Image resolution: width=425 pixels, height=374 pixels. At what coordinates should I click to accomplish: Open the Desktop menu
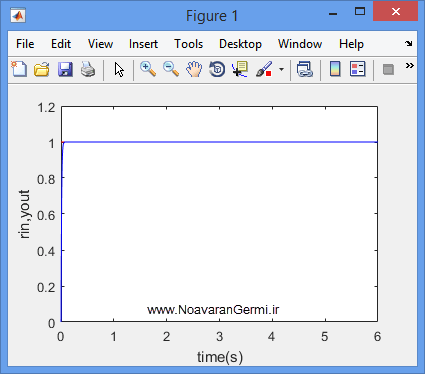[x=240, y=44]
